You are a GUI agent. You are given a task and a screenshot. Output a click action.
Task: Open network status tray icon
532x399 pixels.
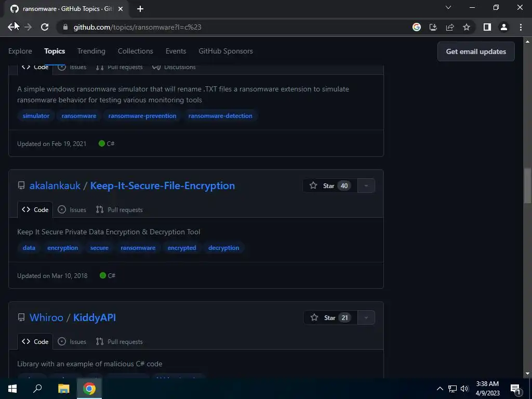(453, 389)
